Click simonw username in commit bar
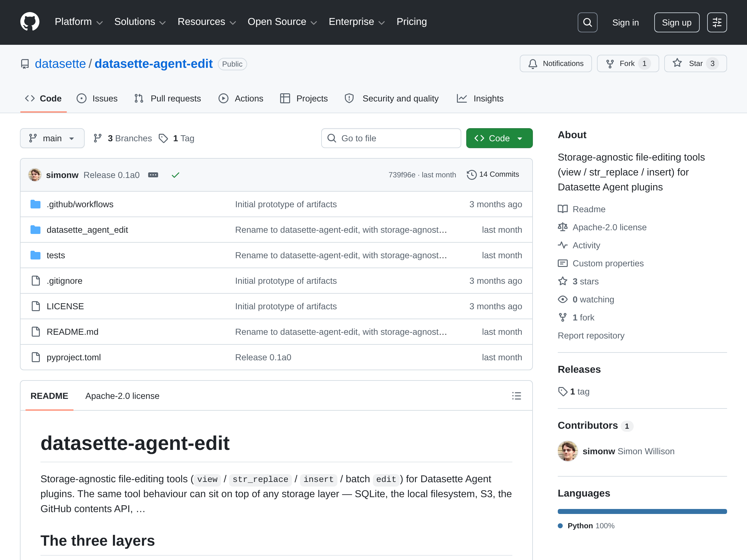Image resolution: width=747 pixels, height=560 pixels. (x=62, y=175)
